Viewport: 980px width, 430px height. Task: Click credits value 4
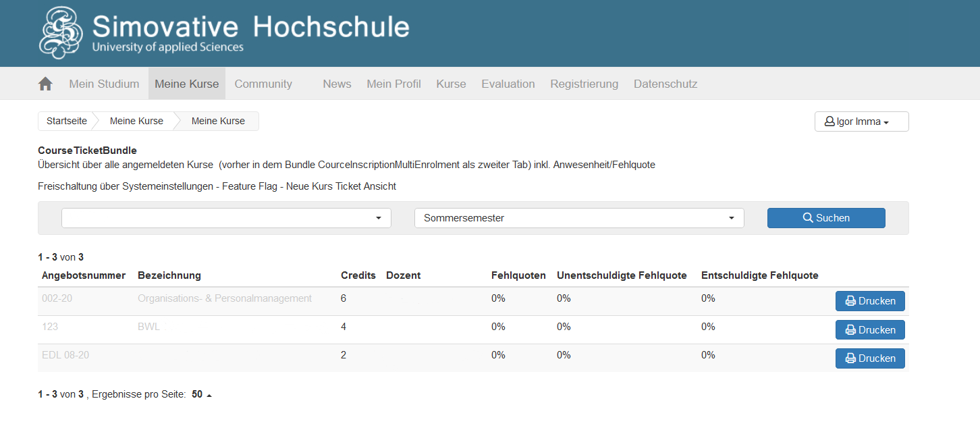point(344,327)
